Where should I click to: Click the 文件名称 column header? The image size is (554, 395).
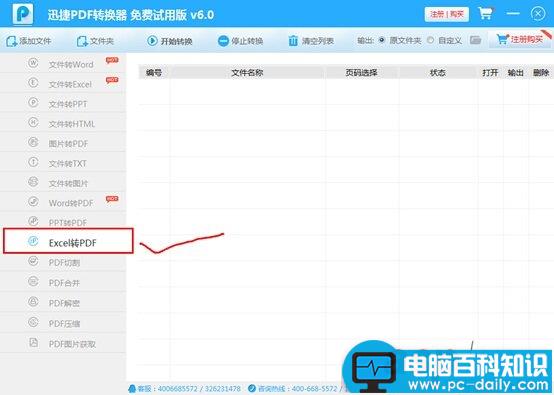[x=247, y=72]
